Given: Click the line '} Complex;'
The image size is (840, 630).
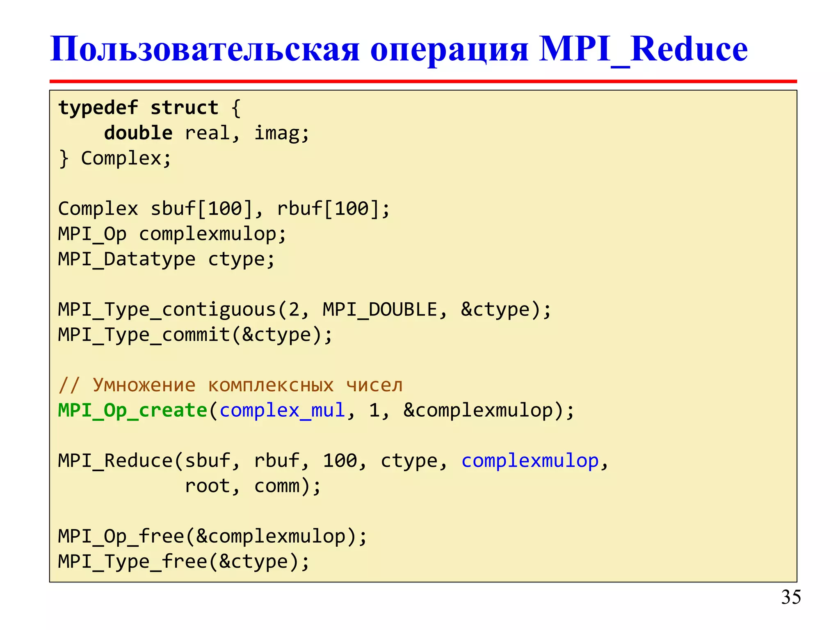Looking at the screenshot, I should [x=115, y=159].
